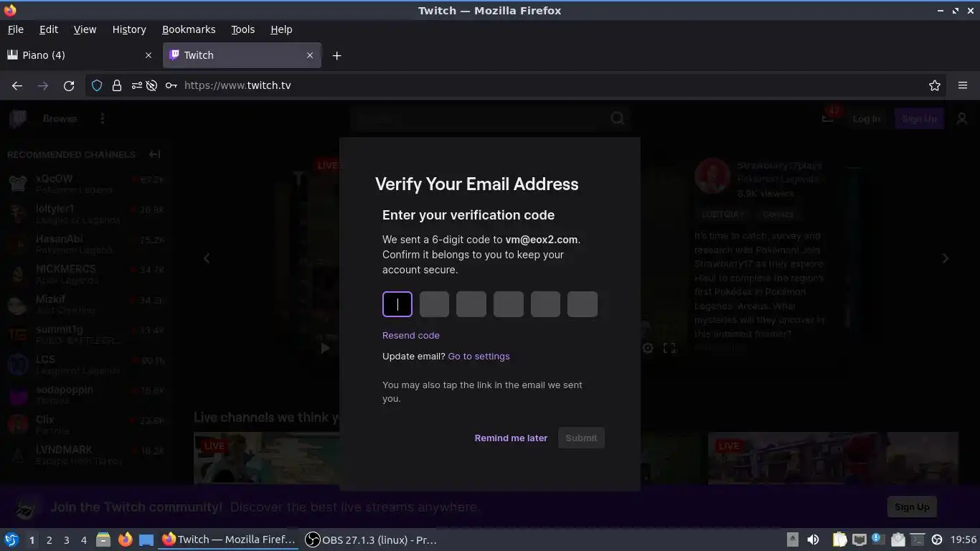This screenshot has height=551, width=980.
Task: Click the Sign Up button in header
Action: [919, 118]
